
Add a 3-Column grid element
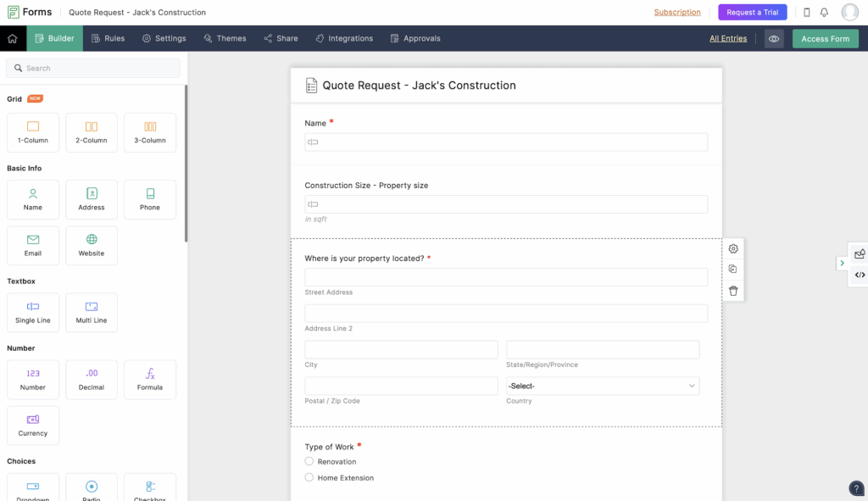(150, 133)
